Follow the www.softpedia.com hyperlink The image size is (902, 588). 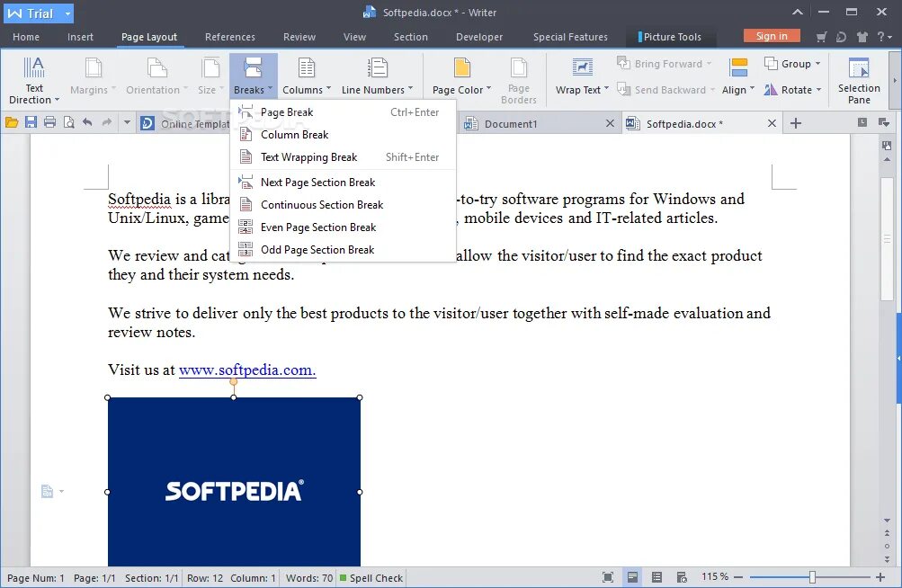247,370
